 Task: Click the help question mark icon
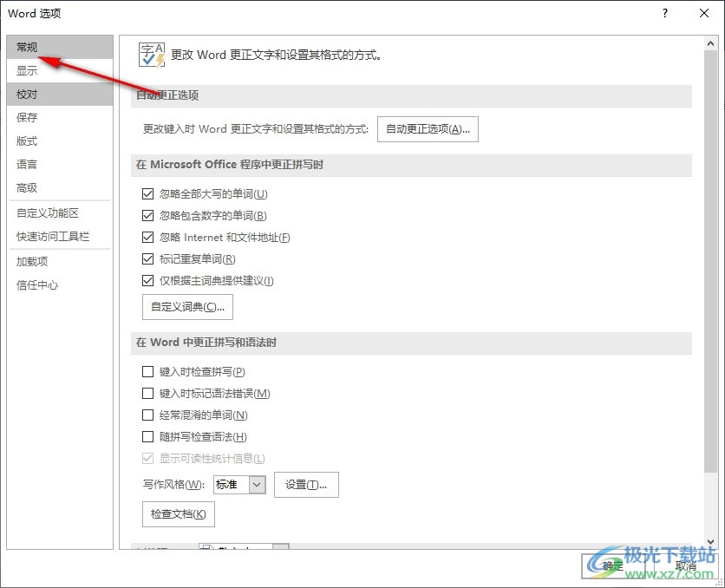[665, 13]
